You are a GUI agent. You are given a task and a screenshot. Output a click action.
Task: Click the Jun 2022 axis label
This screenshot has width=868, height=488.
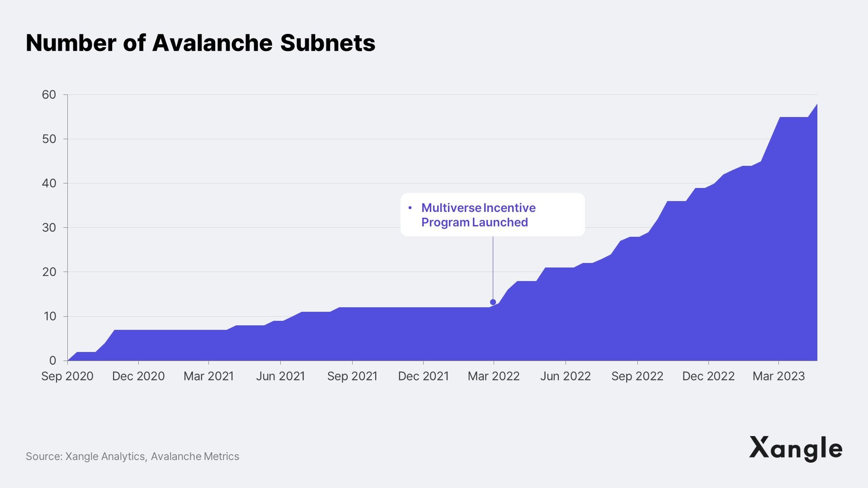coord(565,376)
